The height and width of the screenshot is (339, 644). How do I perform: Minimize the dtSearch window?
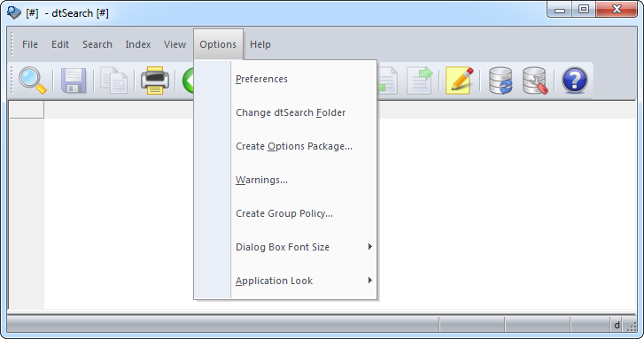(560, 10)
